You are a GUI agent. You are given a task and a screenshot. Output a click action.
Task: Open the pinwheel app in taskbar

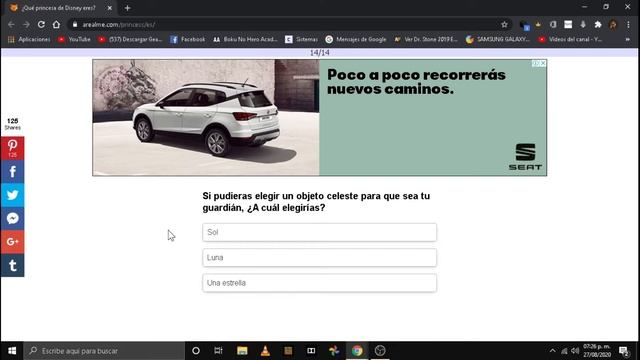[x=334, y=351]
